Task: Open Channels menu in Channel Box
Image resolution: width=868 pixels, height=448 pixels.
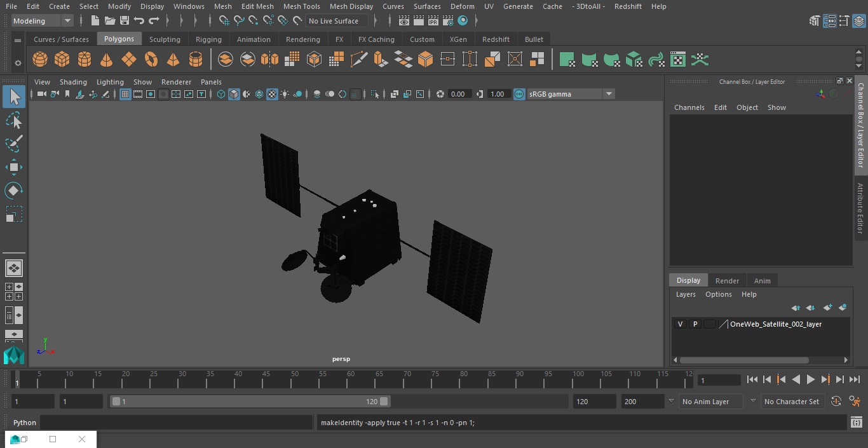Action: click(689, 107)
